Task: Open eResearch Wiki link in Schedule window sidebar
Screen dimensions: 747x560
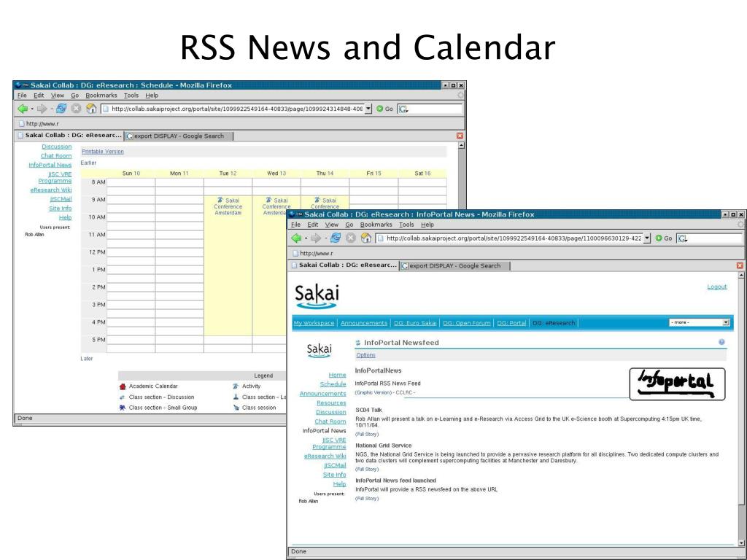Action: coord(51,190)
